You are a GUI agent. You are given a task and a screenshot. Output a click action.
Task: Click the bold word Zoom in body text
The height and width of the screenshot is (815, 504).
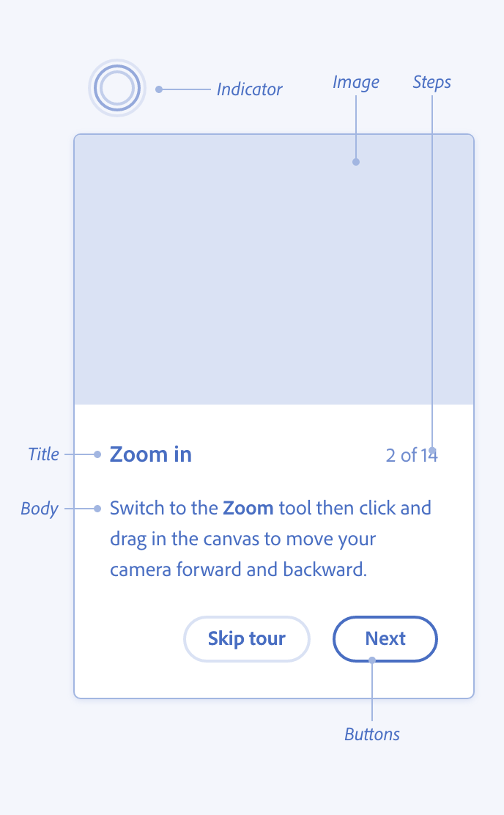pos(248,508)
